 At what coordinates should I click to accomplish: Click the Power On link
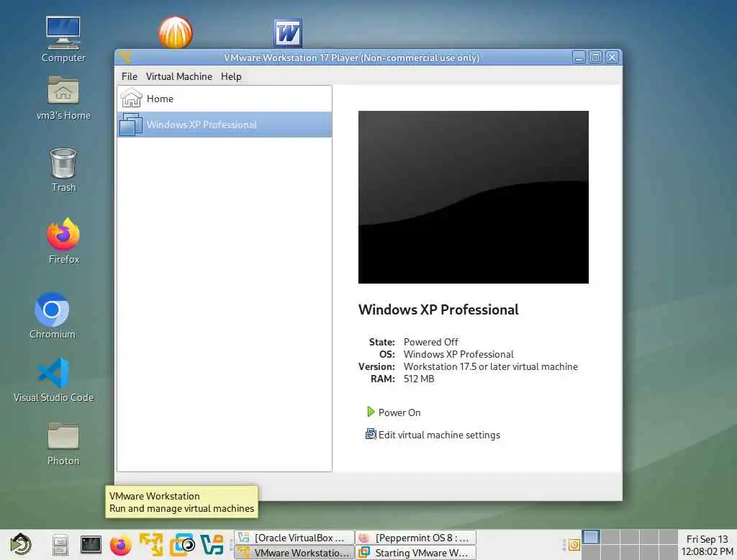point(399,412)
